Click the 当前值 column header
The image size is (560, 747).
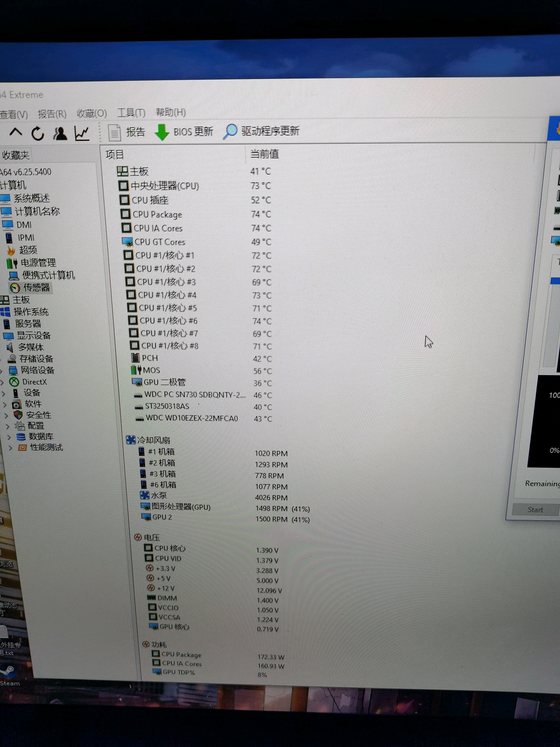tap(264, 154)
